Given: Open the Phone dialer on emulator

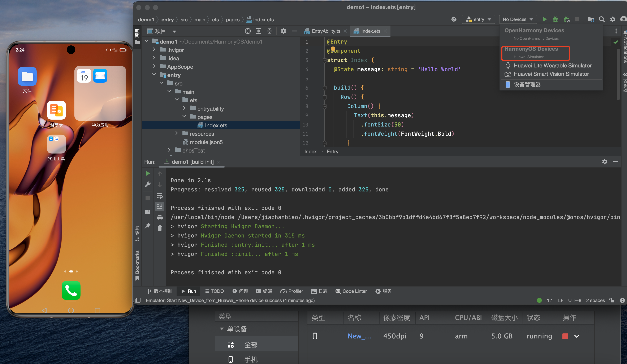Looking at the screenshot, I should click(71, 290).
